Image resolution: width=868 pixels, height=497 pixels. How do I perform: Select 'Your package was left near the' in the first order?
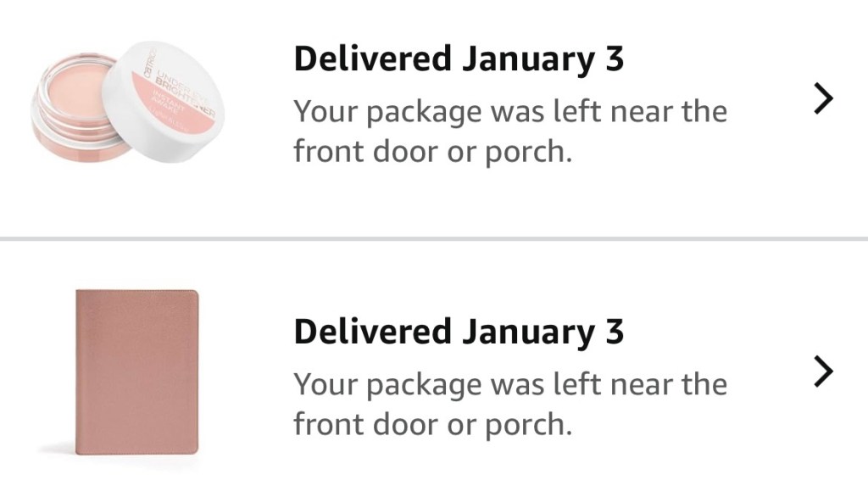tap(509, 111)
